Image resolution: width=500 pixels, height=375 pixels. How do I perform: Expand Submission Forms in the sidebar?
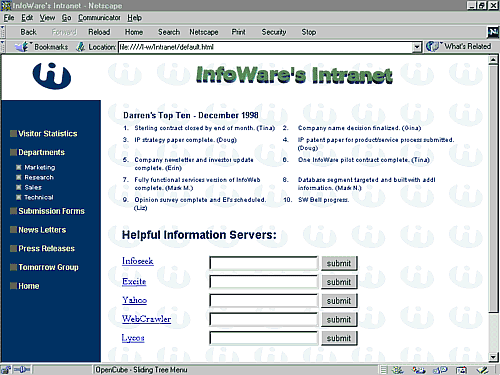51,211
